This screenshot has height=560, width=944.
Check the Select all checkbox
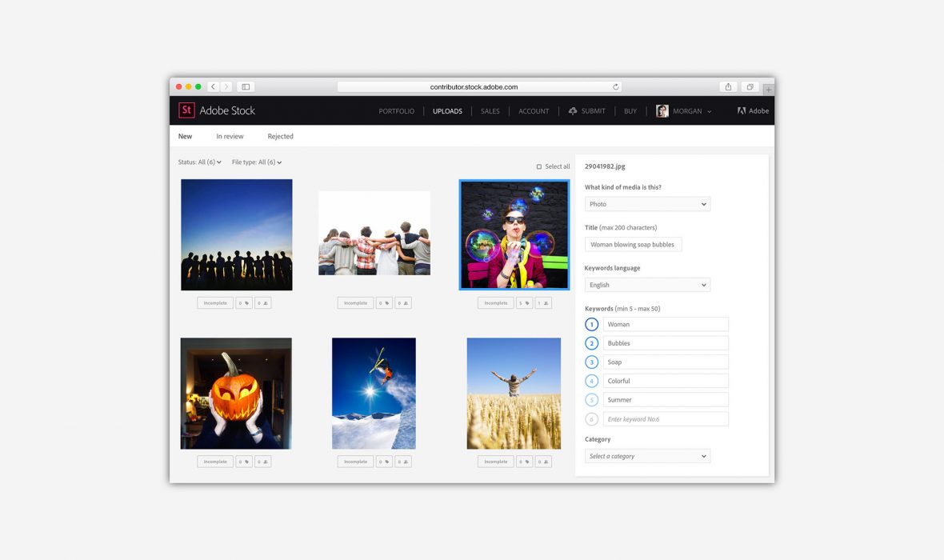point(539,166)
